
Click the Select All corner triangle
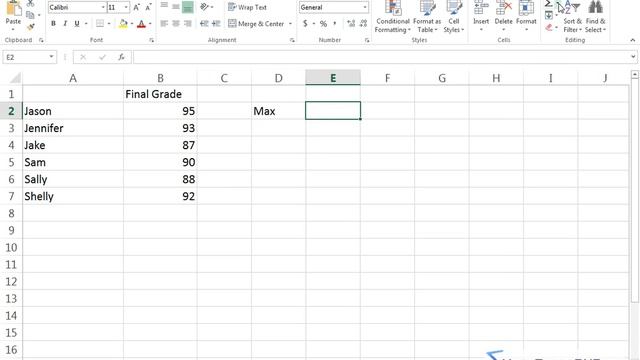click(15, 78)
